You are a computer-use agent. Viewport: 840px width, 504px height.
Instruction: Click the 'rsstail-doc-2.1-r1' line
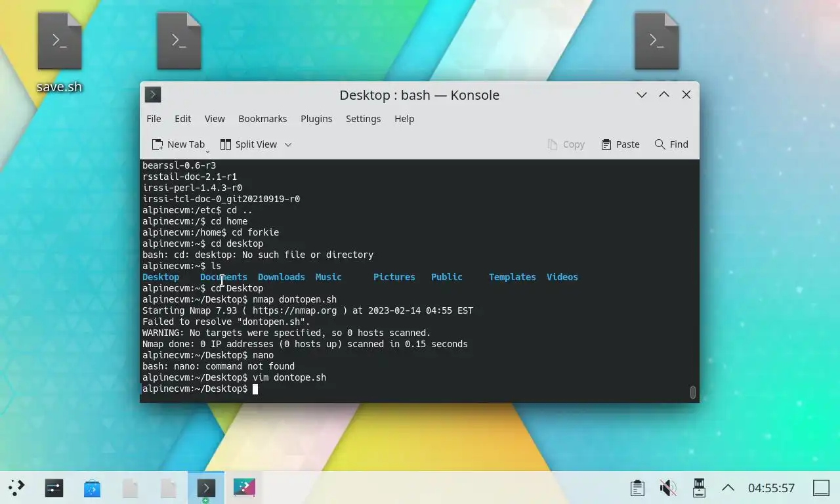click(x=190, y=177)
